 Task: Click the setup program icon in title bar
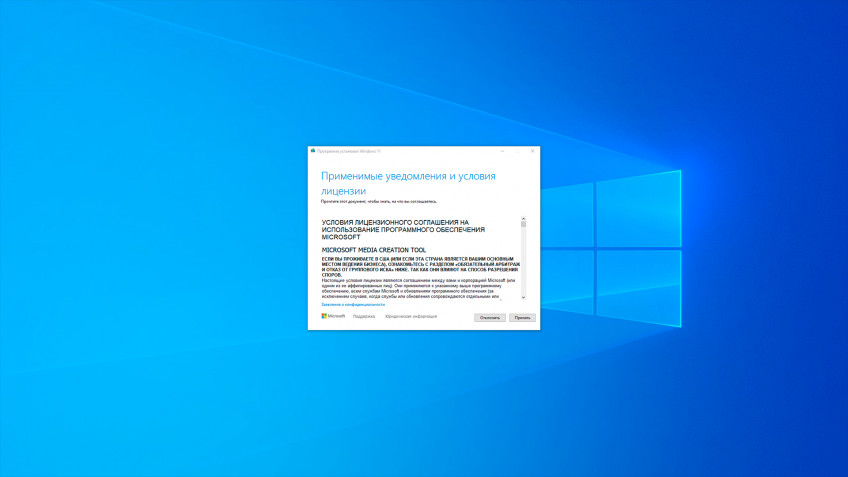(313, 151)
